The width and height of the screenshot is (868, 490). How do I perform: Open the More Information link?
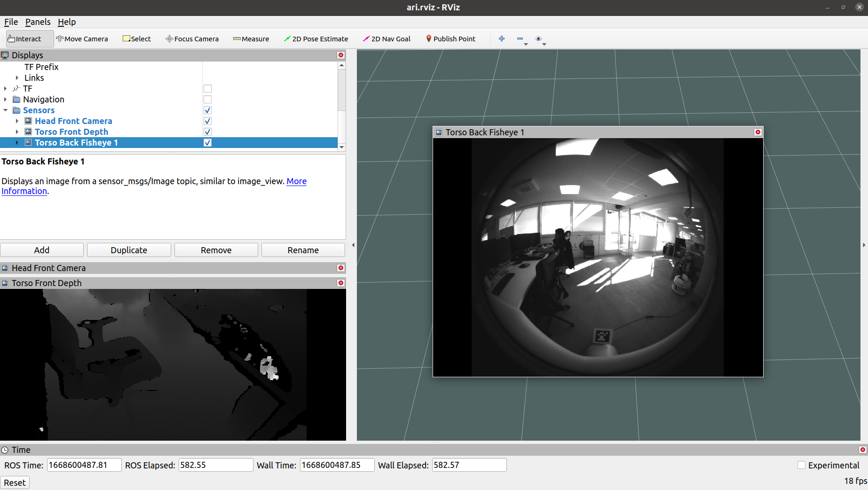[x=296, y=181]
